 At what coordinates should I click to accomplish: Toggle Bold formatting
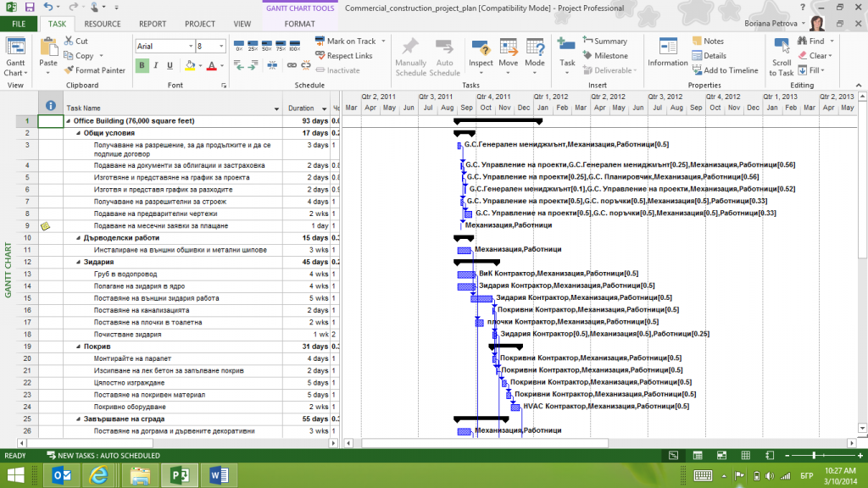[x=142, y=65]
